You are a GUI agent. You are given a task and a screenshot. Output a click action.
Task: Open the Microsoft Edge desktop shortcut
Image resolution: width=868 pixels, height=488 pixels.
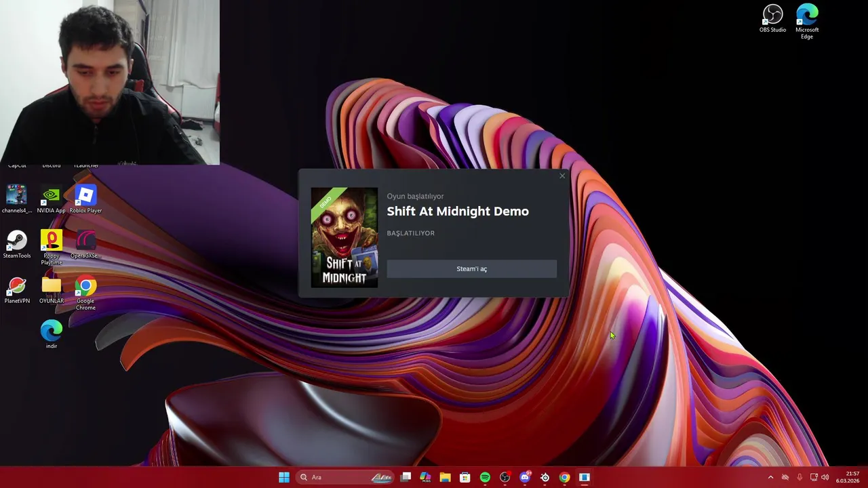(807, 21)
